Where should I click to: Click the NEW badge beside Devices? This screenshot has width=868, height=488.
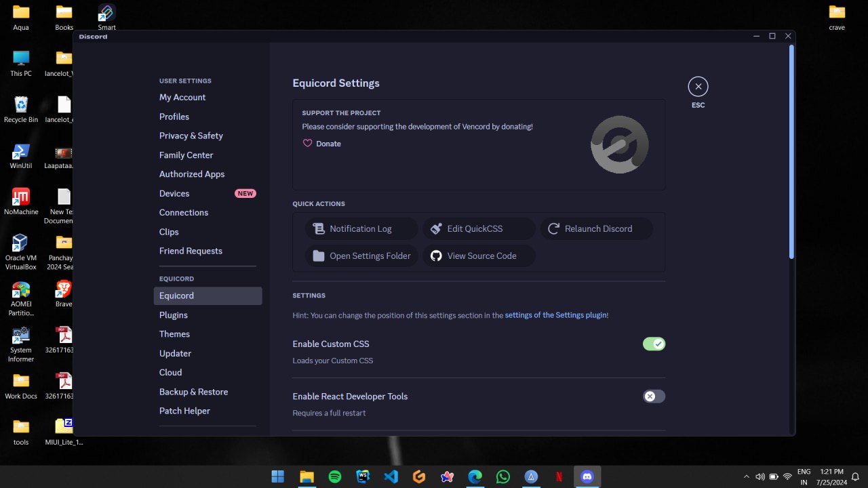coord(245,194)
